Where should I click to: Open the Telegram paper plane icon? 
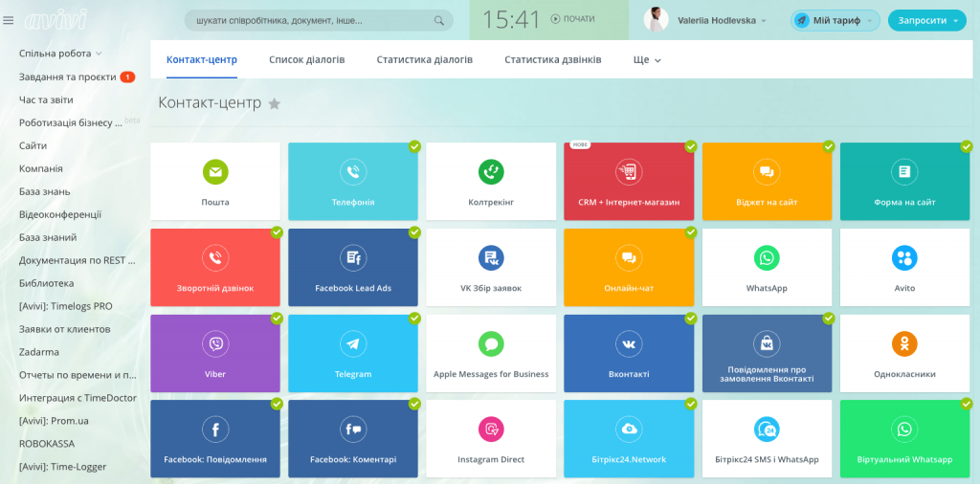click(x=353, y=343)
